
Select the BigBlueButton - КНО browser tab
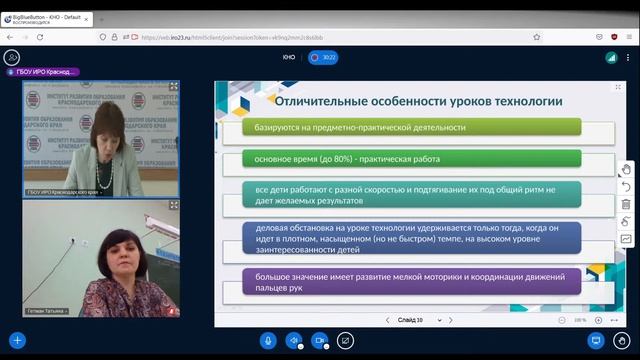coord(47,20)
